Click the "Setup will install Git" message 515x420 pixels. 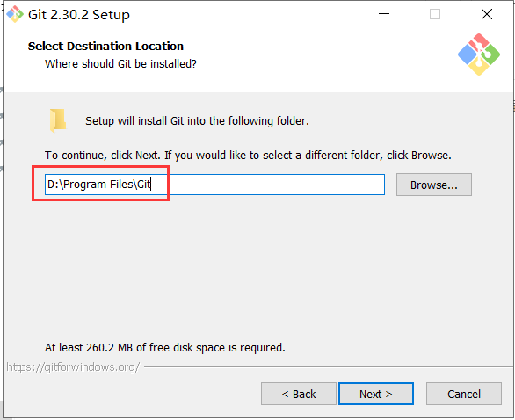tap(197, 121)
